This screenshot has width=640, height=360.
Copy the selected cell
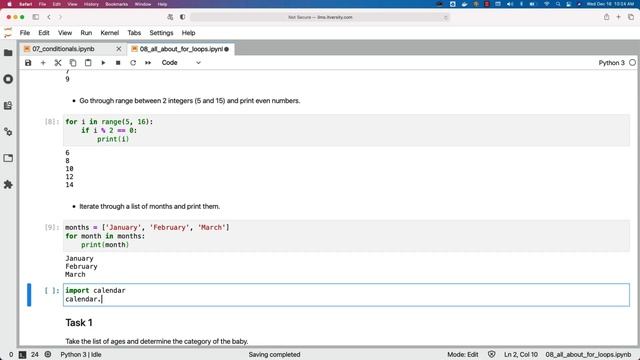[x=73, y=63]
